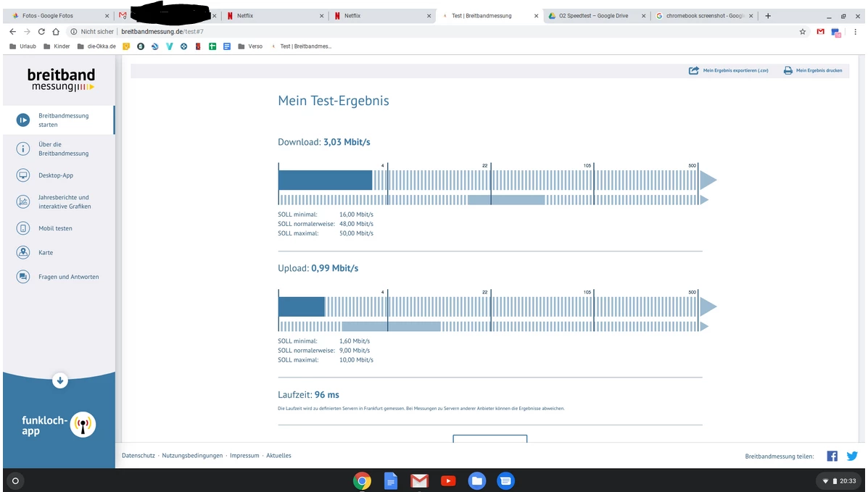Screen dimensions: 868x492
Task: Open a new browser tab
Action: click(x=768, y=16)
